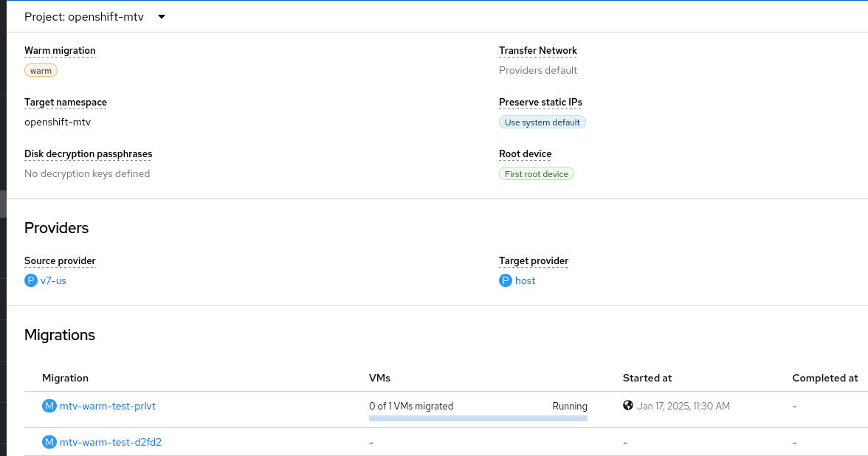
Task: Click the Transfer Network field label
Action: tap(538, 51)
